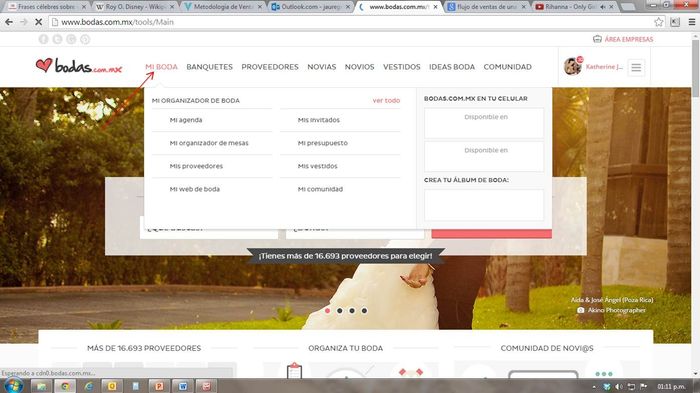Click the browser extension icon beside star
Screen dimensions: 700x393
(x=675, y=22)
